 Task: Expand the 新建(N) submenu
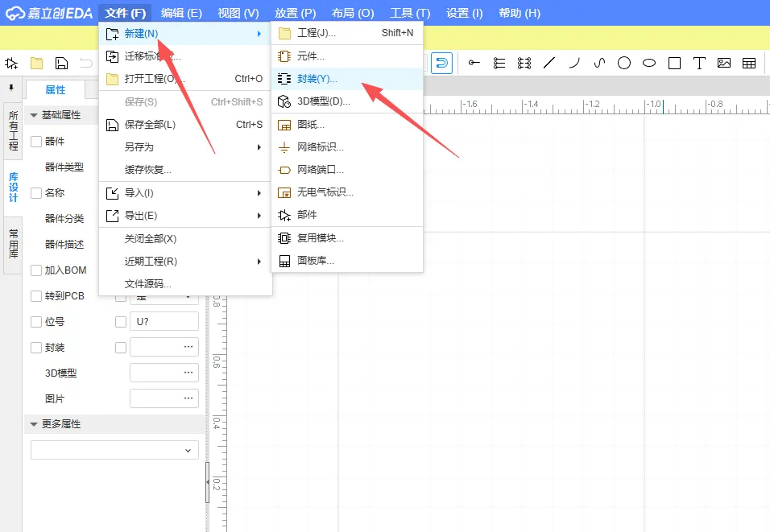[x=185, y=33]
